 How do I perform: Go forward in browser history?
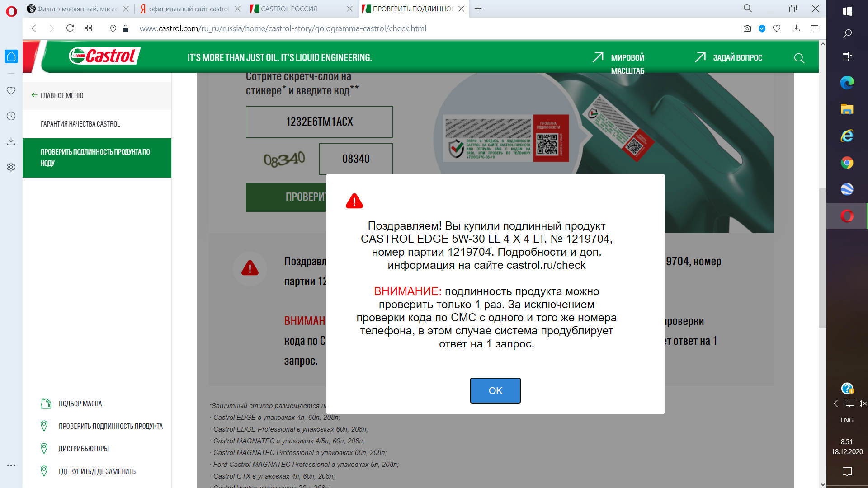[x=52, y=28]
